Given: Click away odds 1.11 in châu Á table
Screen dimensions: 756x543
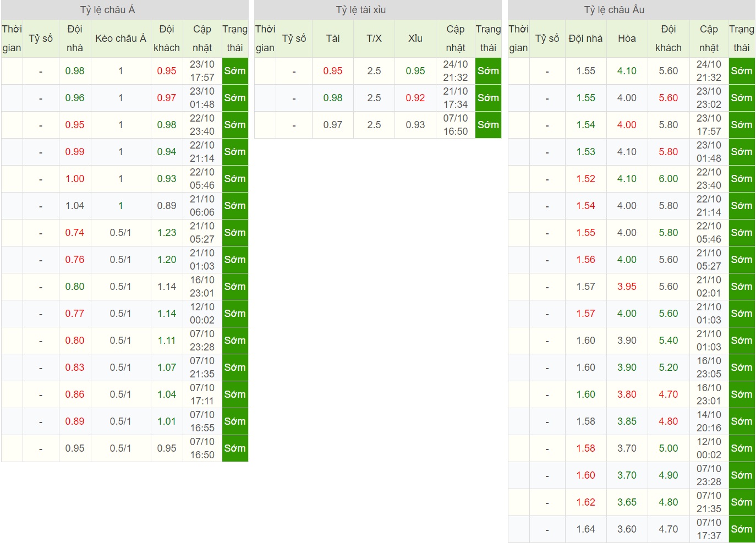Looking at the screenshot, I should click(x=167, y=341).
